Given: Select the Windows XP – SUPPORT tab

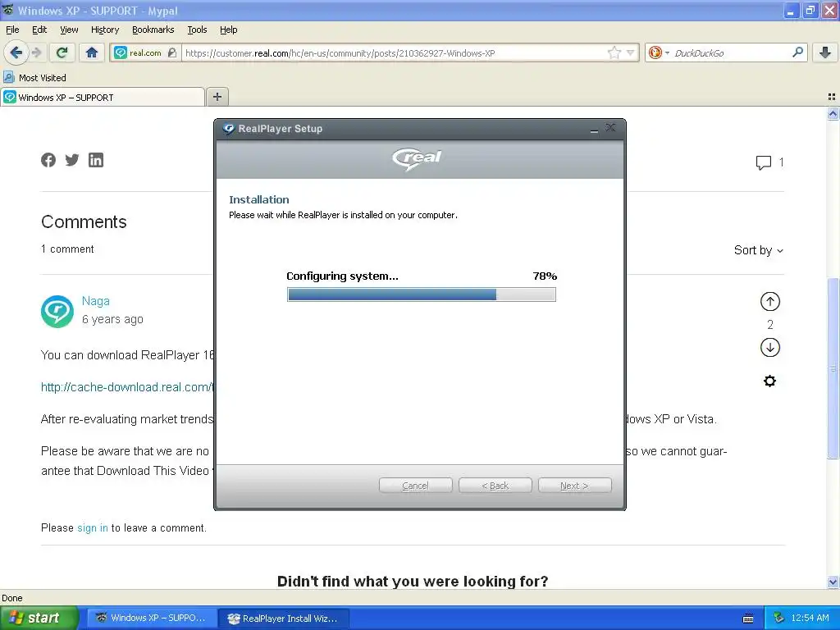Looking at the screenshot, I should tap(103, 97).
